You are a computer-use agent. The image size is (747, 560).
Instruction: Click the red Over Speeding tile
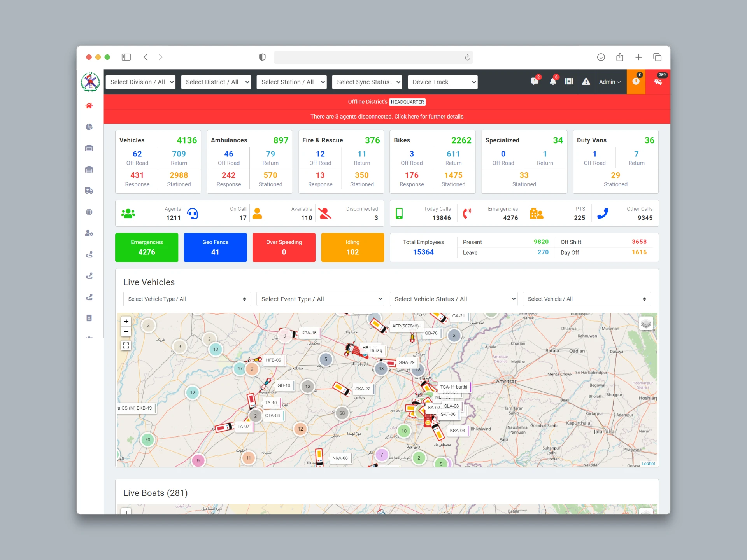pos(284,247)
